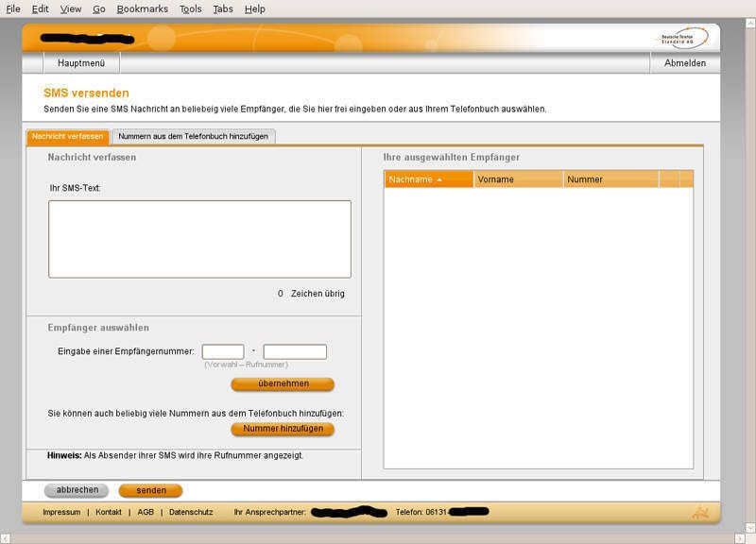Click the 'Zeichen übrig' character counter
756x544 pixels.
tap(311, 294)
